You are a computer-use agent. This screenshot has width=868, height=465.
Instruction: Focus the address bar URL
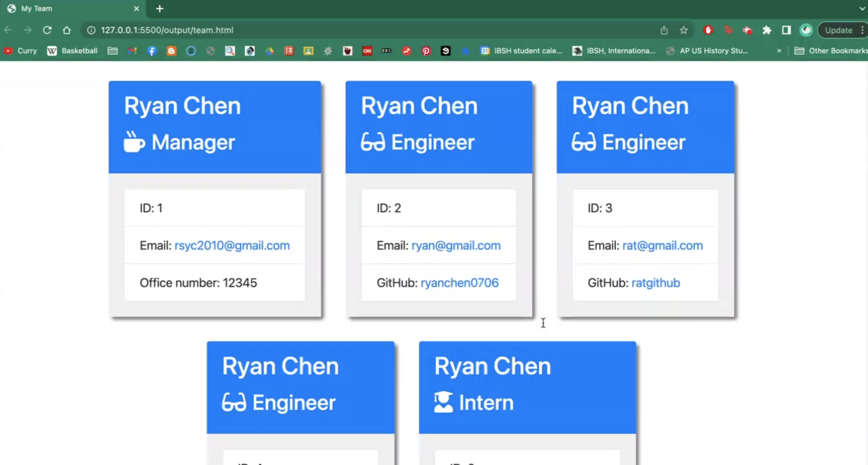(x=167, y=30)
